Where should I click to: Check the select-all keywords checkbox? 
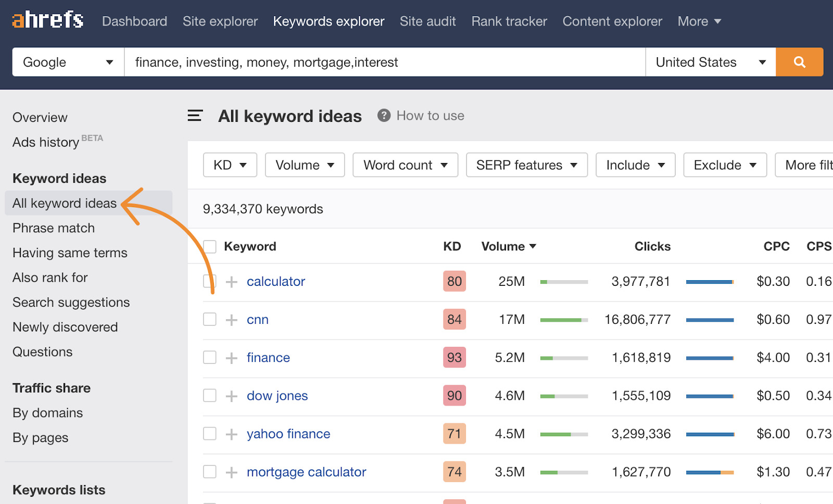210,246
